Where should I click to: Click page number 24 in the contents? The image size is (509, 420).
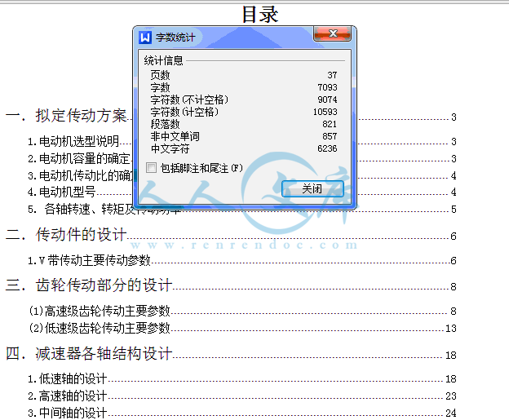pos(451,413)
